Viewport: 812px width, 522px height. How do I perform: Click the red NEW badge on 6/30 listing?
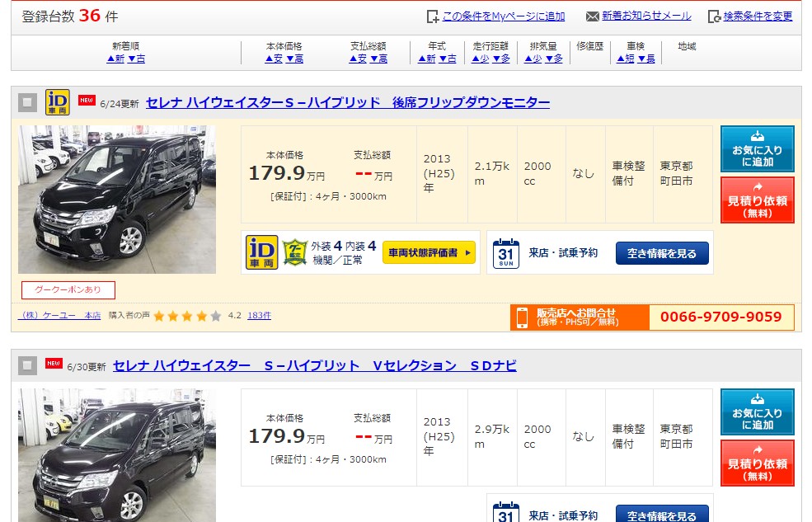point(54,363)
